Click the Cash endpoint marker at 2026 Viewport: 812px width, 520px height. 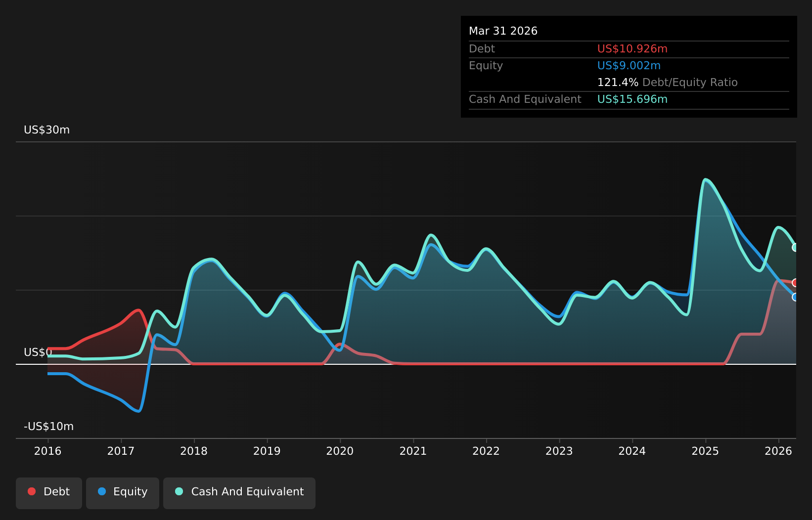pos(795,247)
